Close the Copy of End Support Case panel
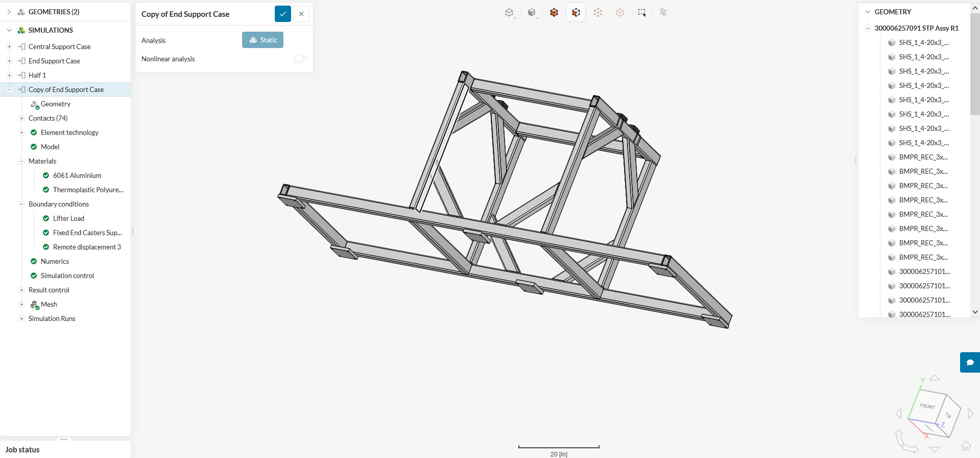 (x=301, y=14)
